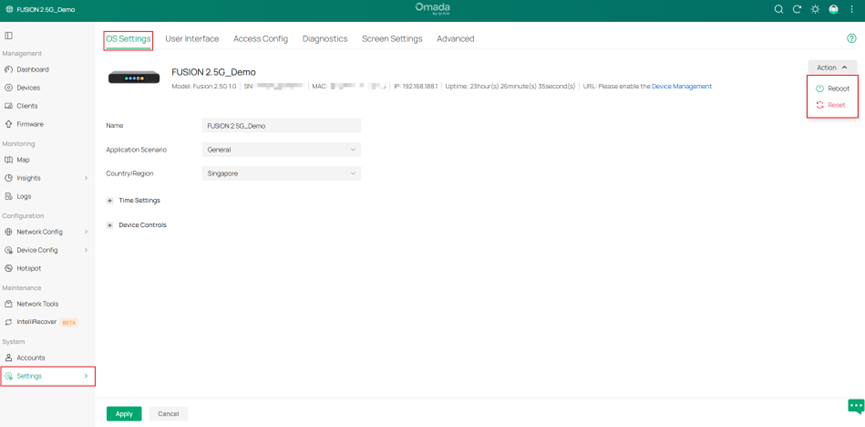Switch to the OS Settings tab
Image resolution: width=865 pixels, height=427 pixels.
point(128,39)
